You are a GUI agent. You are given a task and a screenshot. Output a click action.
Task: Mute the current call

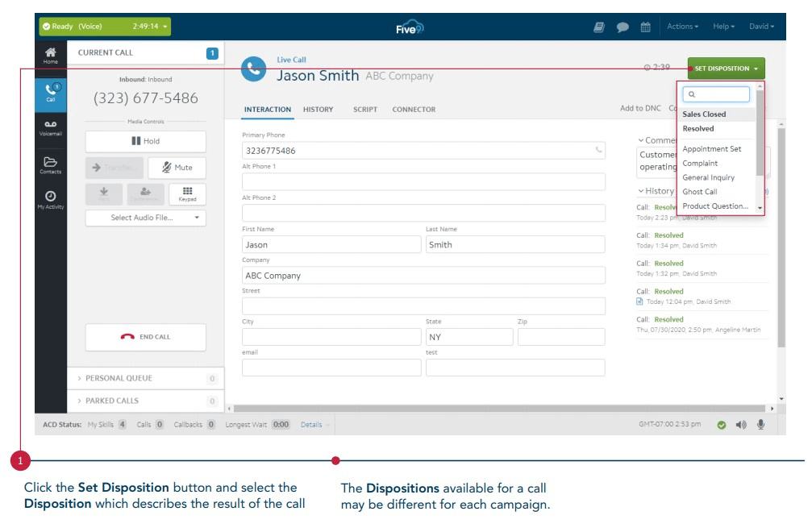coord(177,168)
